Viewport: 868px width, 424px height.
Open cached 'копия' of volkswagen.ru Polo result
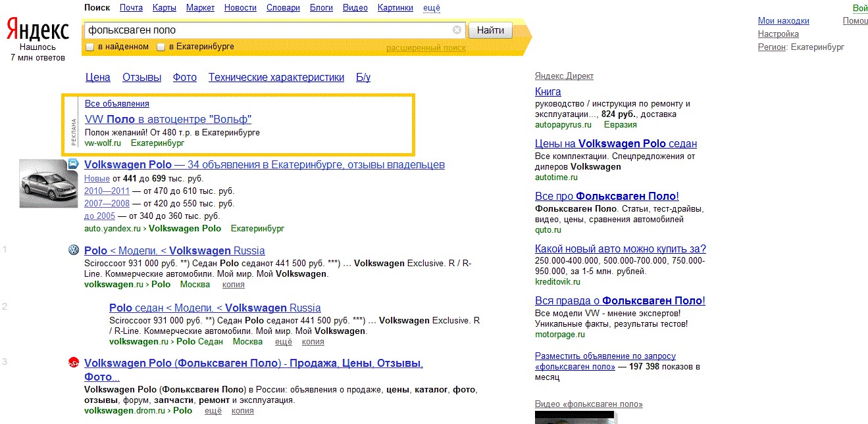pos(234,285)
